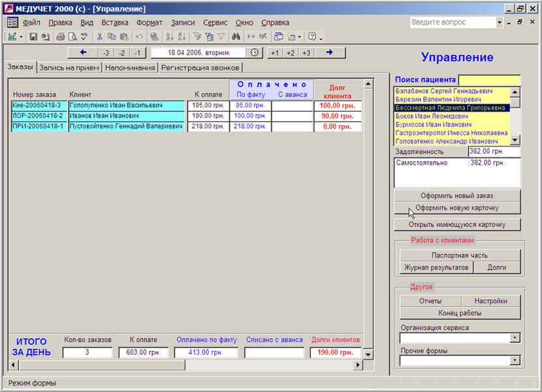Click the New Record toolbar icon
Viewport: 542px width, 392px height.
click(251, 37)
